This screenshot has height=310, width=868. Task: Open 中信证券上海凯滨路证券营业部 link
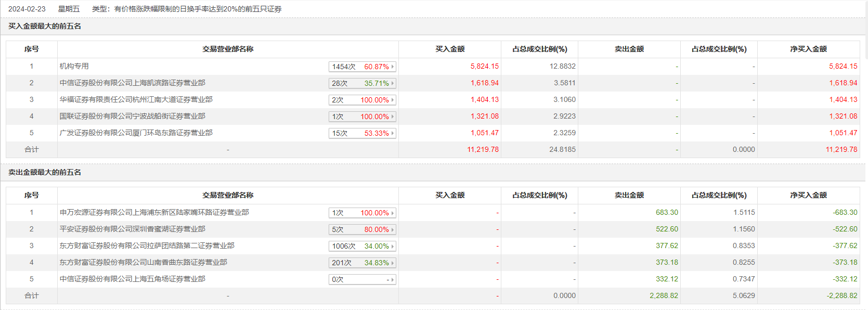[x=132, y=83]
